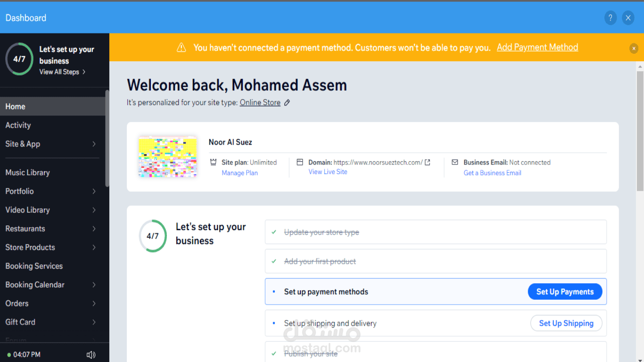The height and width of the screenshot is (362, 644).
Task: Expand the Site & App submenu
Action: 94,144
